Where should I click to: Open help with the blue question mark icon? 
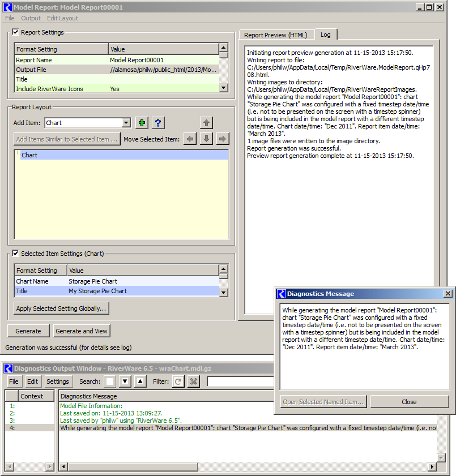158,123
